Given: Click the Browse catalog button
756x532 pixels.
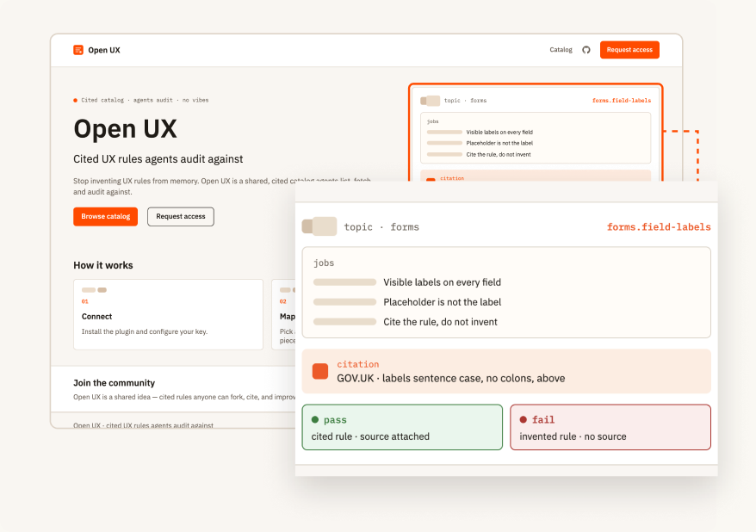Looking at the screenshot, I should click(106, 216).
